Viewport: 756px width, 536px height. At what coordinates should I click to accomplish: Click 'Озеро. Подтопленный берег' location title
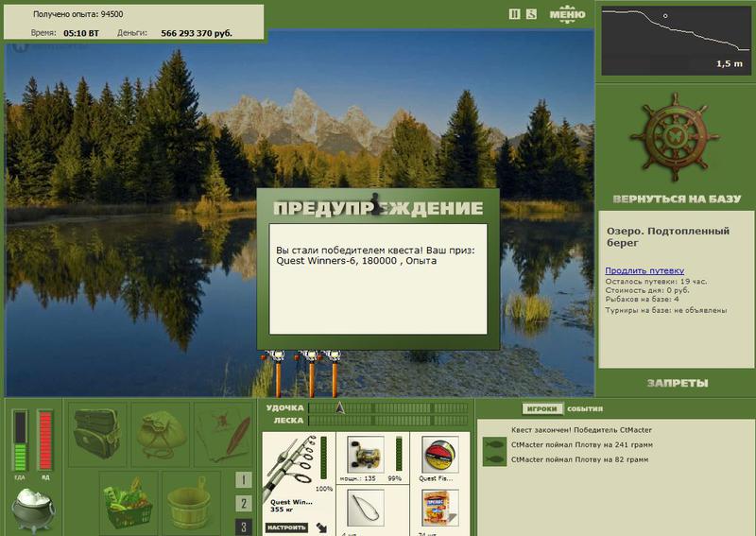click(668, 237)
